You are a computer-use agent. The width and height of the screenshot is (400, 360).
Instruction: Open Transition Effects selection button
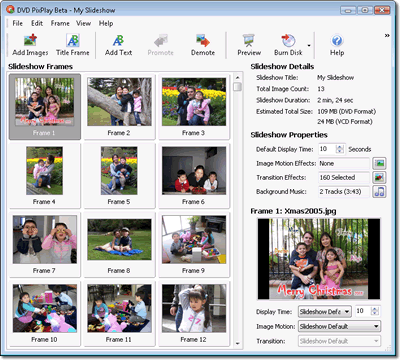click(x=379, y=178)
